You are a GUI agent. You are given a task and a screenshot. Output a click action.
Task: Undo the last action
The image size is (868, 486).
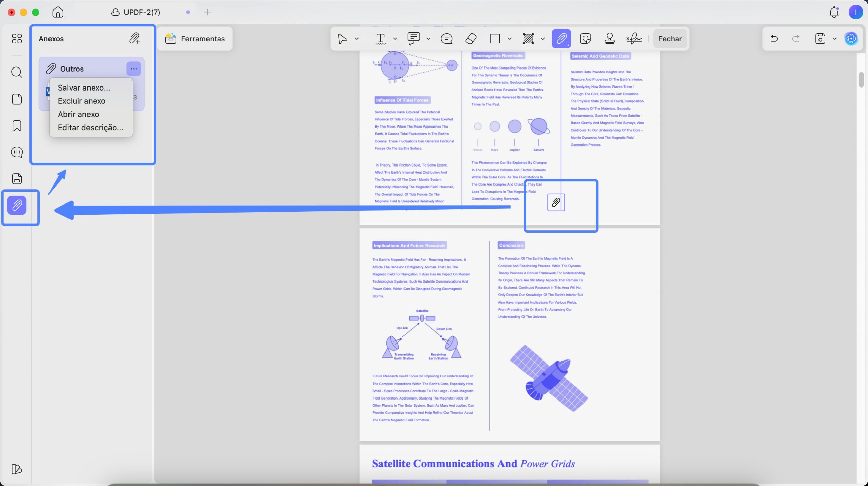coord(774,38)
